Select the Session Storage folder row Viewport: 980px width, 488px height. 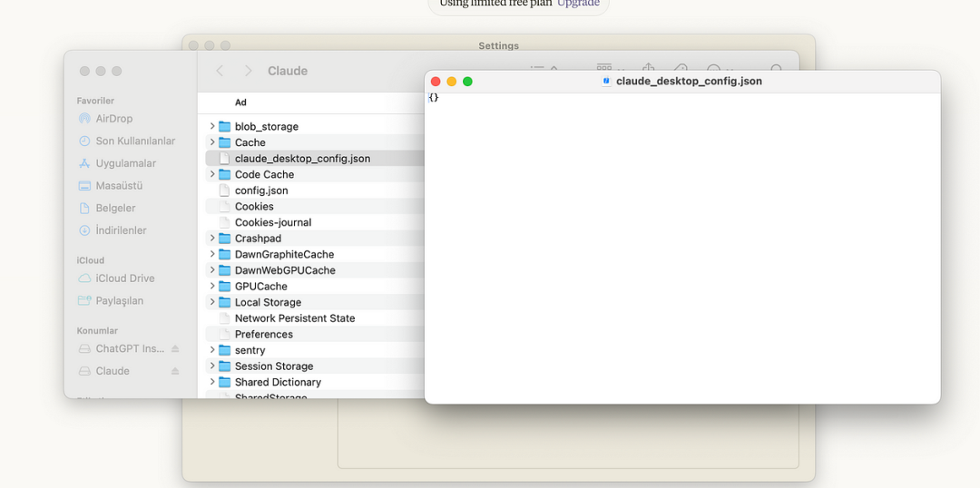pyautogui.click(x=315, y=366)
